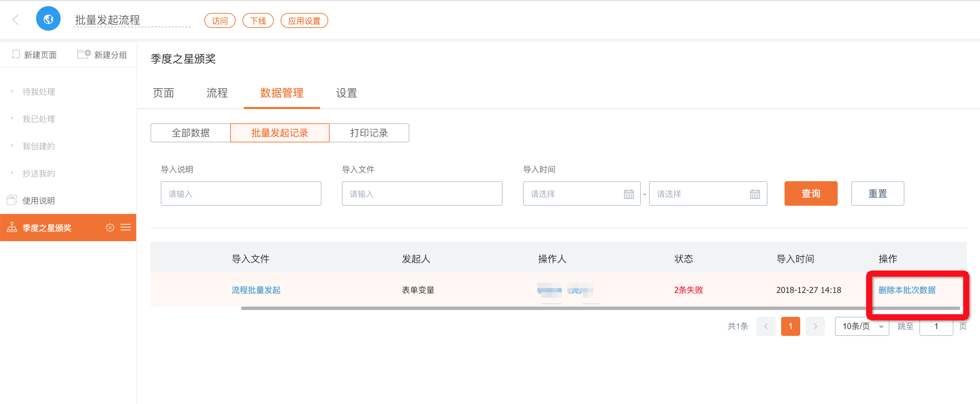Go to next page arrow
The width and height of the screenshot is (980, 404).
(x=815, y=326)
